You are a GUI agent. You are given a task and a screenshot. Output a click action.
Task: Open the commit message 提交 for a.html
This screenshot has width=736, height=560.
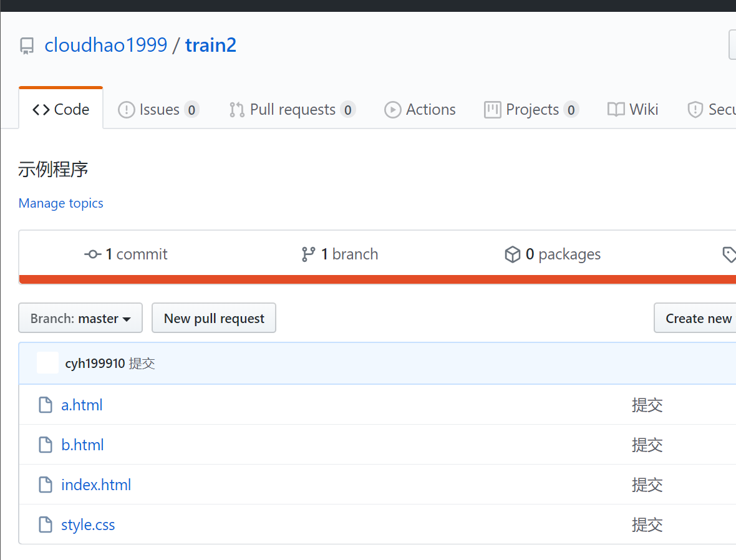point(647,405)
